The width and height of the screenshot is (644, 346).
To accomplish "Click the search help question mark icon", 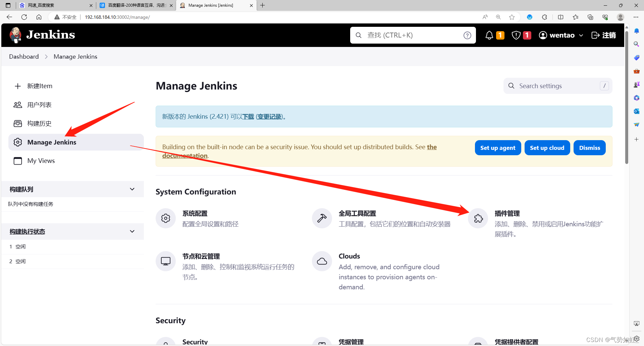I will [467, 35].
